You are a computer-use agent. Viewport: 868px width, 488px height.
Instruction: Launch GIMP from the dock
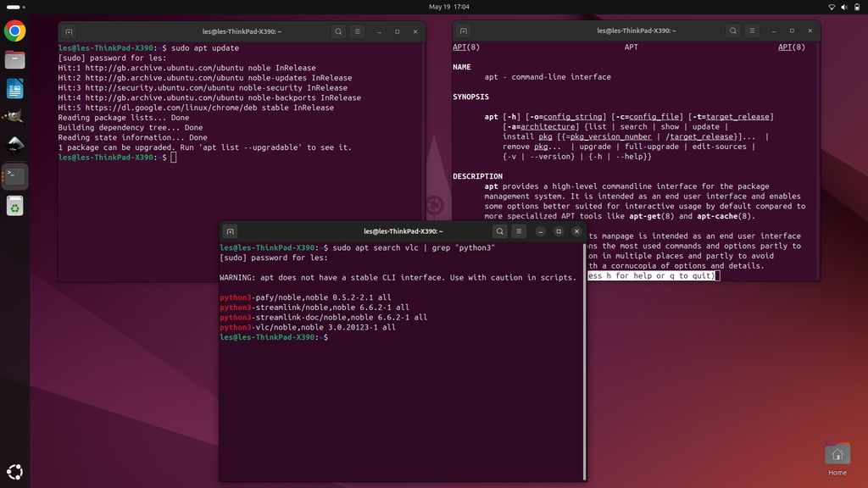click(x=14, y=116)
